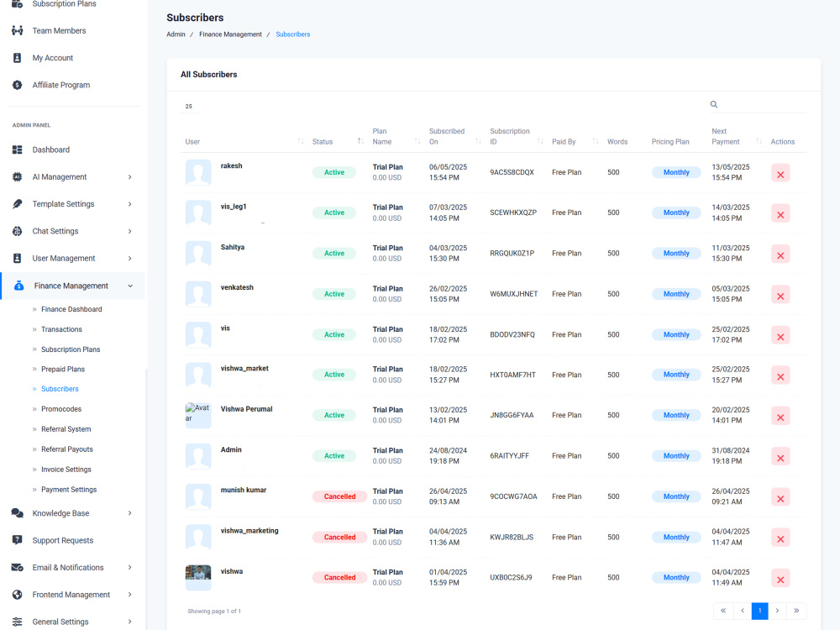
Task: Go to last page double-arrow button
Action: (796, 611)
